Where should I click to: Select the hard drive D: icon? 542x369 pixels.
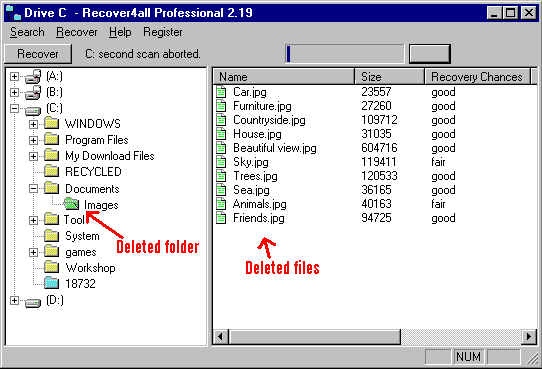33,303
